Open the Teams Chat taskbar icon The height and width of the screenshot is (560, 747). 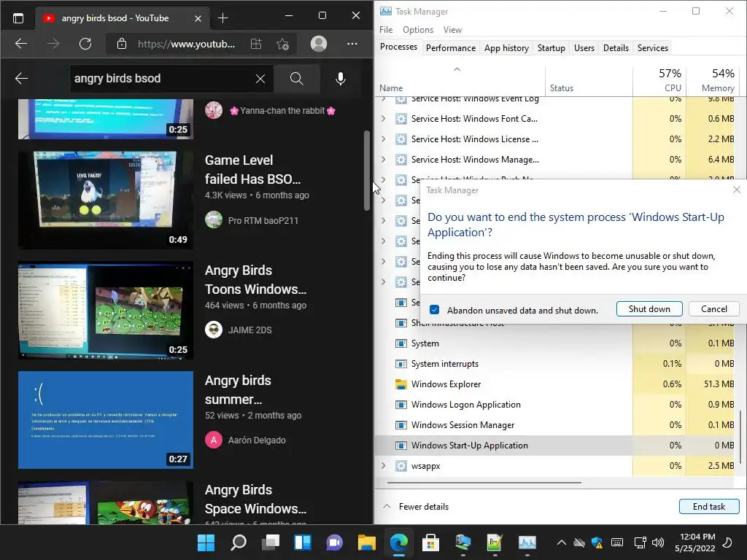(x=334, y=542)
